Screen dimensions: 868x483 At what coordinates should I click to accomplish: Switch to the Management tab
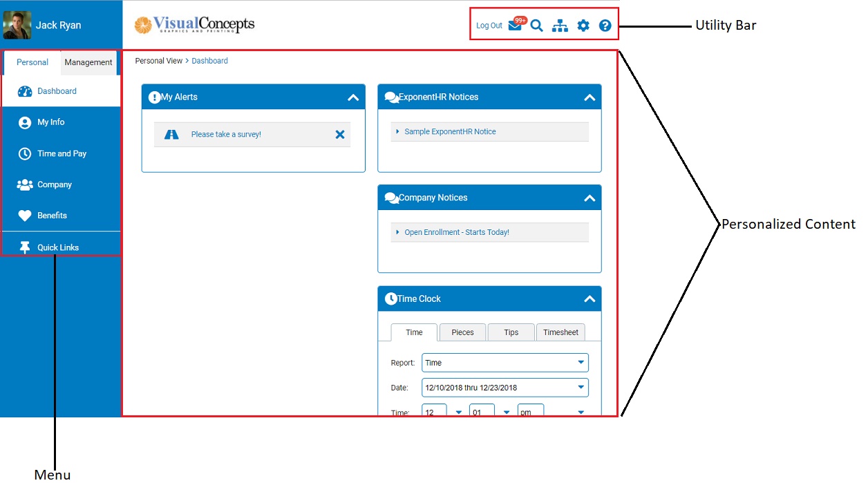coord(88,61)
